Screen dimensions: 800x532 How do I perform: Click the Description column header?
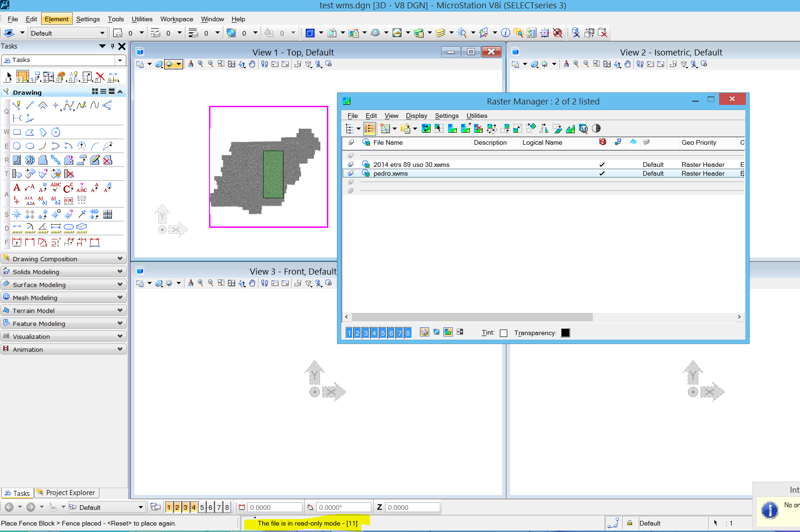click(490, 142)
